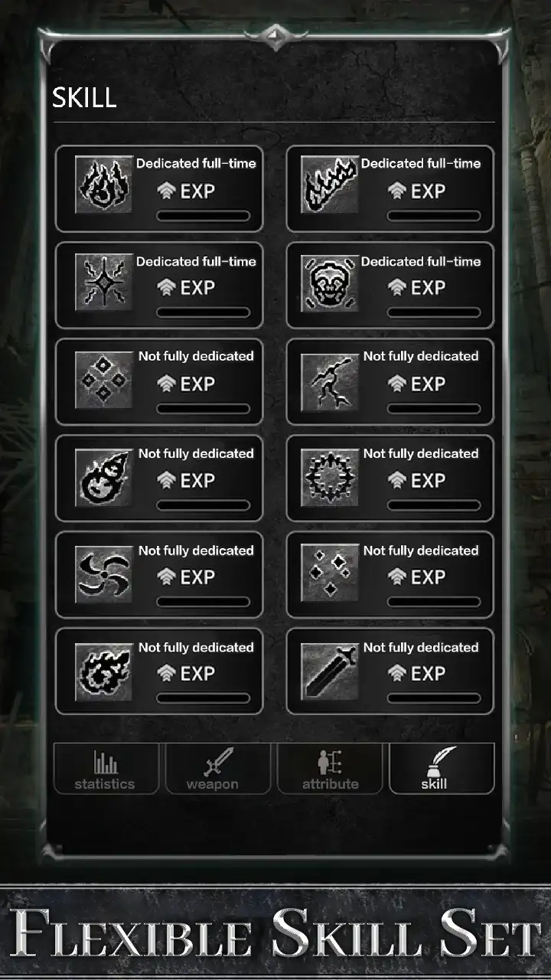
Task: Tap the flaming blade skill icon
Action: point(330,185)
